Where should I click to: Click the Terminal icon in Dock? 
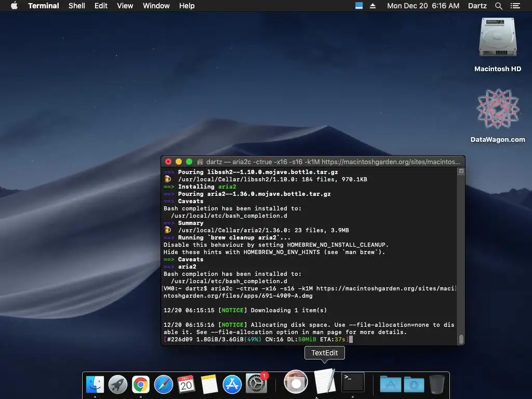[353, 382]
